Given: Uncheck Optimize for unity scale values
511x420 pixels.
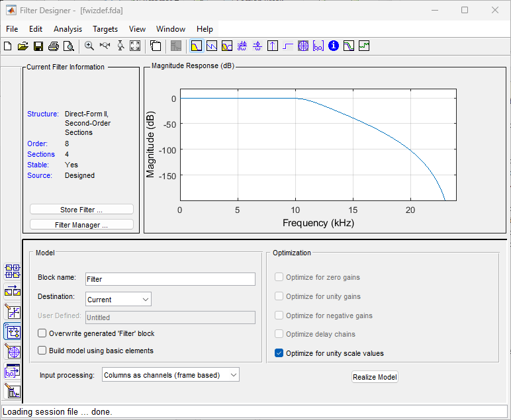Looking at the screenshot, I should 279,353.
